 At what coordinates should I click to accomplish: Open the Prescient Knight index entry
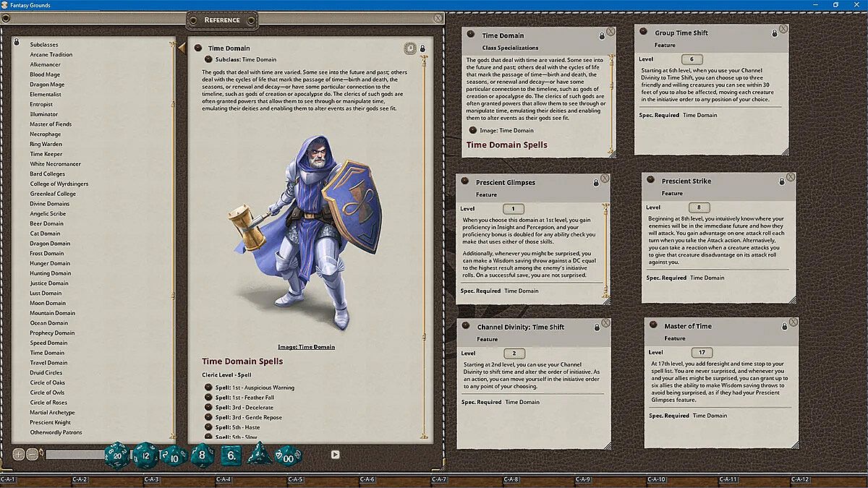click(51, 422)
